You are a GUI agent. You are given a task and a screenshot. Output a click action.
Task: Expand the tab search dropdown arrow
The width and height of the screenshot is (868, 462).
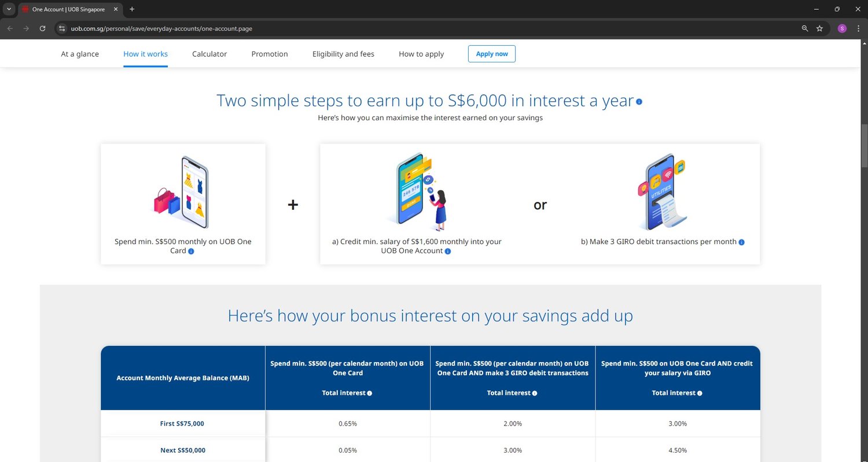(x=9, y=9)
